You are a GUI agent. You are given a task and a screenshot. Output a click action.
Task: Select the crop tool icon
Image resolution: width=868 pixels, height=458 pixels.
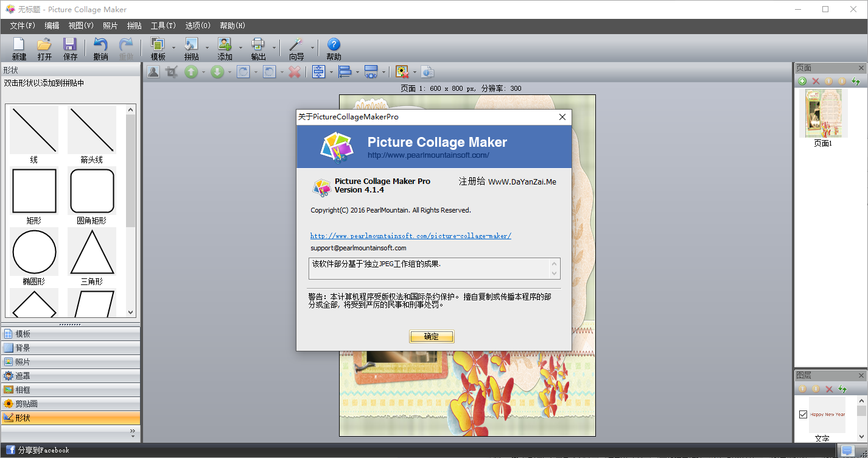[172, 72]
